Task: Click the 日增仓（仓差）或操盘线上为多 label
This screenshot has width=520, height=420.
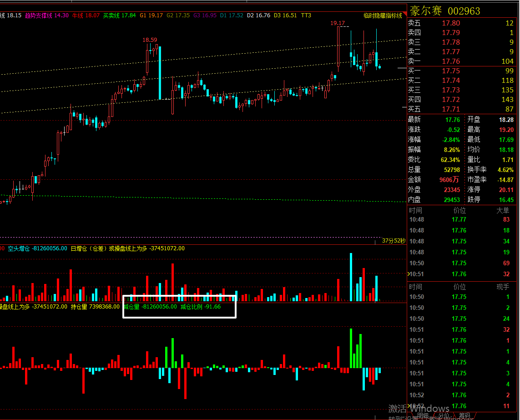Action: (109, 248)
